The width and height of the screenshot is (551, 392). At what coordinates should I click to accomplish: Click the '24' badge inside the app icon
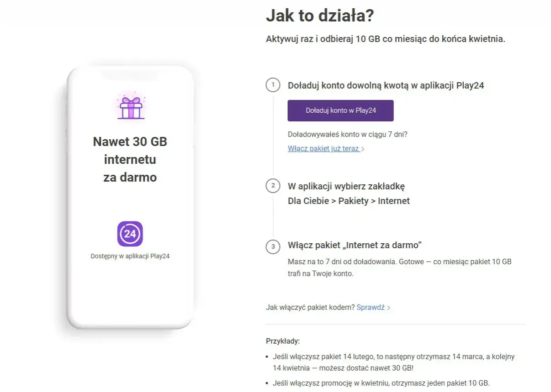pos(130,234)
